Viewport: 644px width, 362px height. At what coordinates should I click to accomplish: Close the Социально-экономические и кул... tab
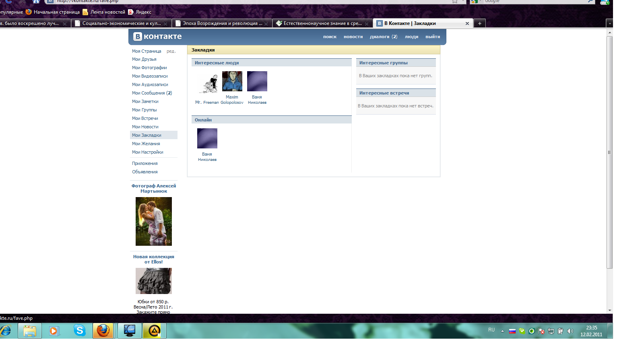click(165, 24)
